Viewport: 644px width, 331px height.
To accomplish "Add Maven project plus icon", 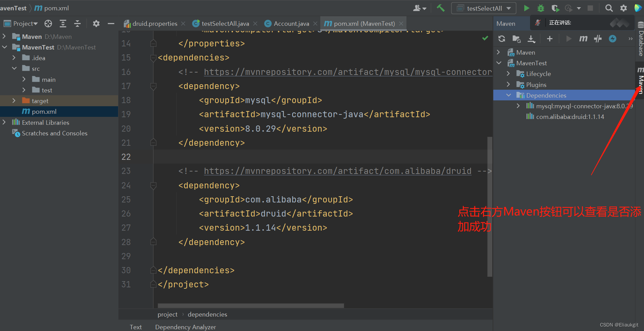I will 550,38.
